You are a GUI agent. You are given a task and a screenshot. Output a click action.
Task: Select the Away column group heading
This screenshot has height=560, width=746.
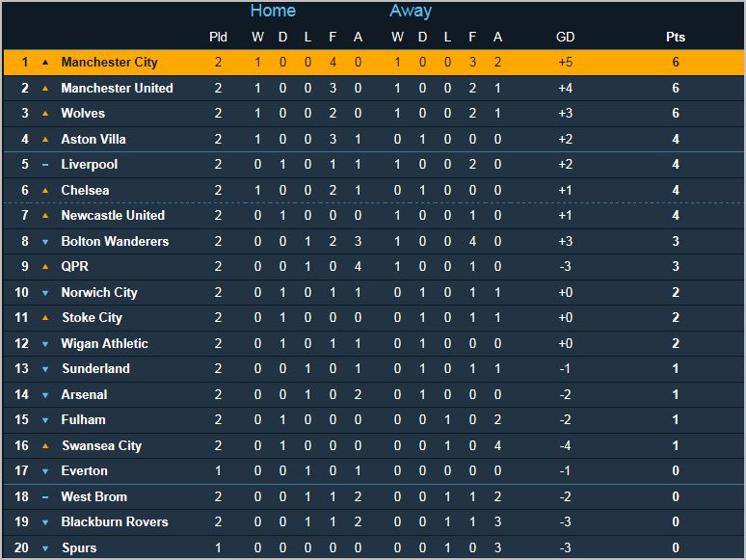pos(411,12)
